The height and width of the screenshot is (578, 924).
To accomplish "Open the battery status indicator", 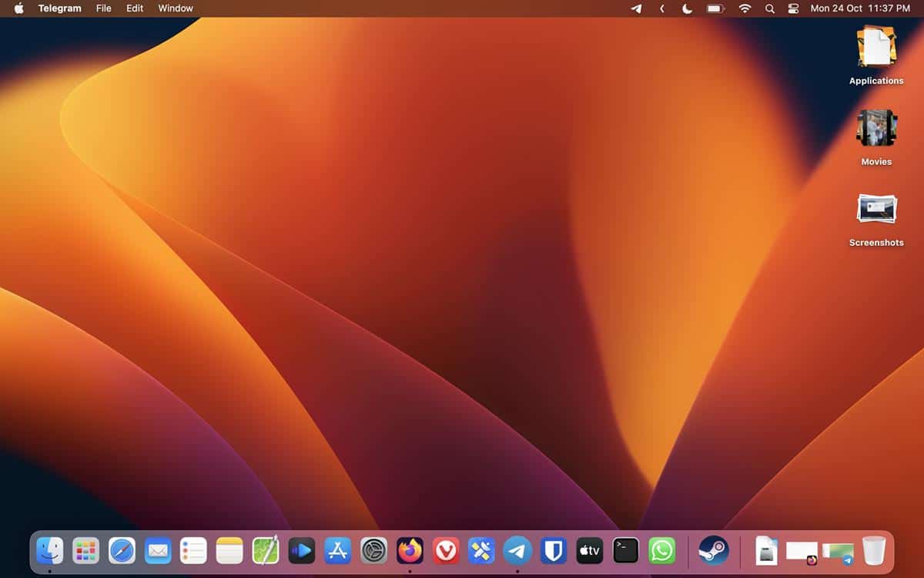I will (x=714, y=8).
